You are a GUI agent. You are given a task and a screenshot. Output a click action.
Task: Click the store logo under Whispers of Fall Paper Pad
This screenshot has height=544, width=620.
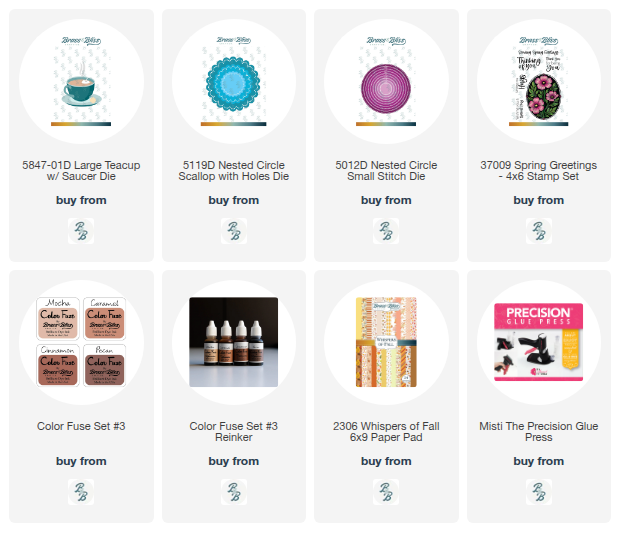point(386,492)
